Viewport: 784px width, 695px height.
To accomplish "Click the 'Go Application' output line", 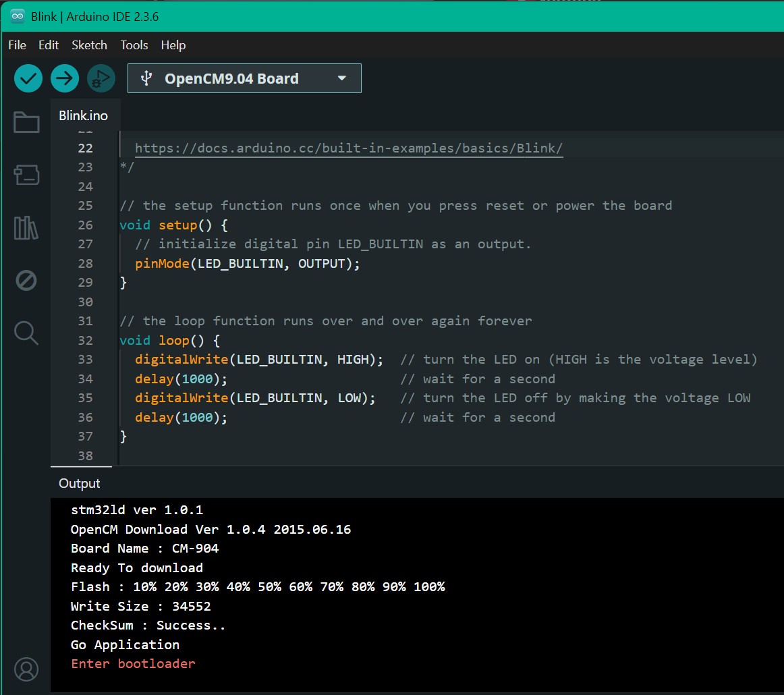I will tap(125, 645).
